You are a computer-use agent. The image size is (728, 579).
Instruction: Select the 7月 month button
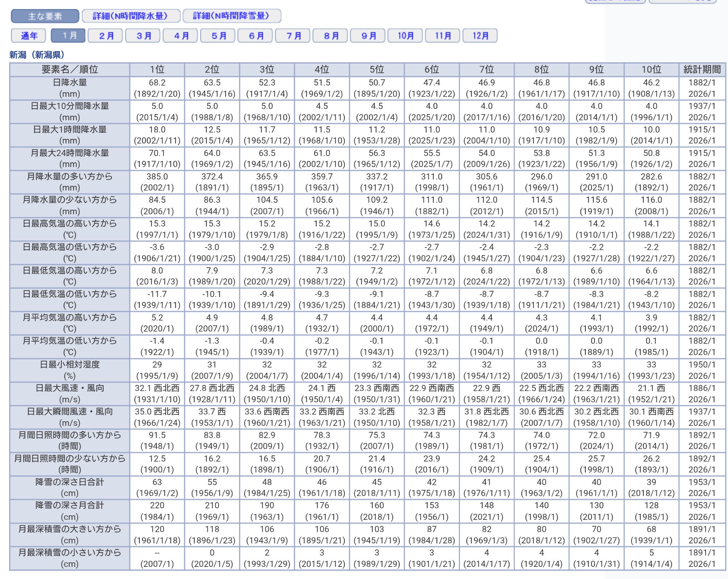click(x=293, y=36)
